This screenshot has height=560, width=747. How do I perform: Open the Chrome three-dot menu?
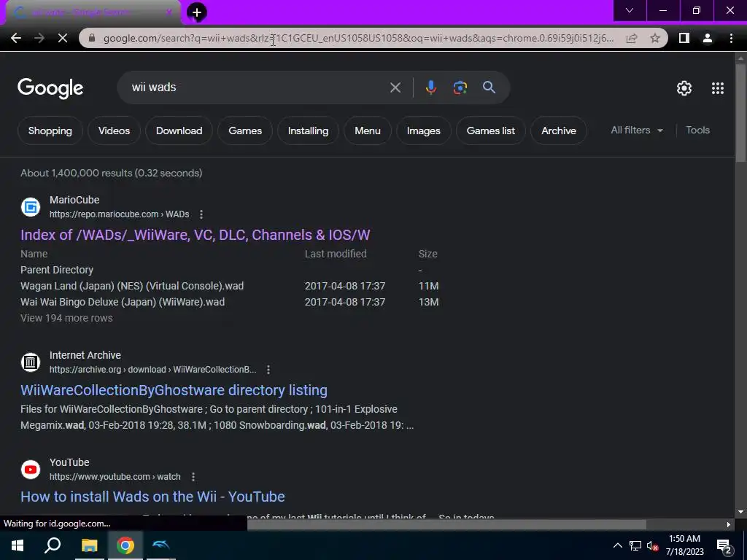pyautogui.click(x=731, y=39)
